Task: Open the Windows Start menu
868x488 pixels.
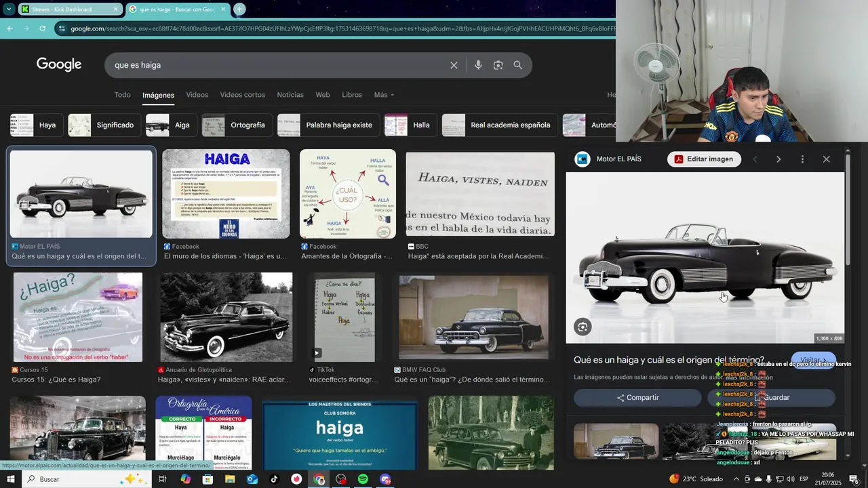Action: 10,479
